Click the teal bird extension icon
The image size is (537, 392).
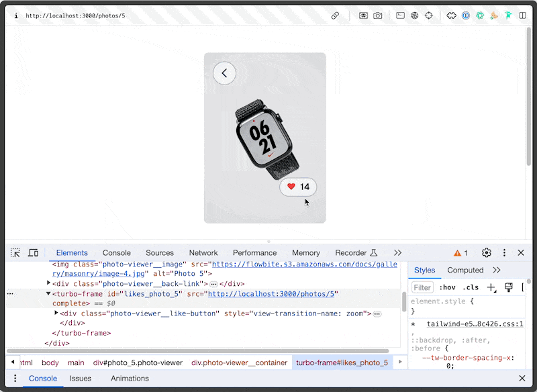point(508,15)
